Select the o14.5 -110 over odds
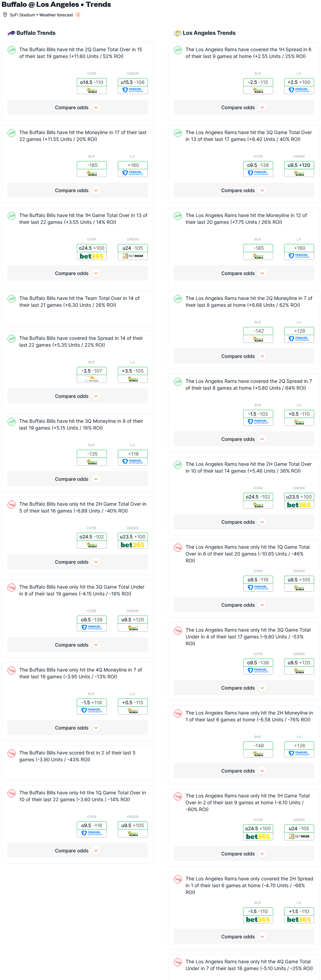 click(92, 82)
